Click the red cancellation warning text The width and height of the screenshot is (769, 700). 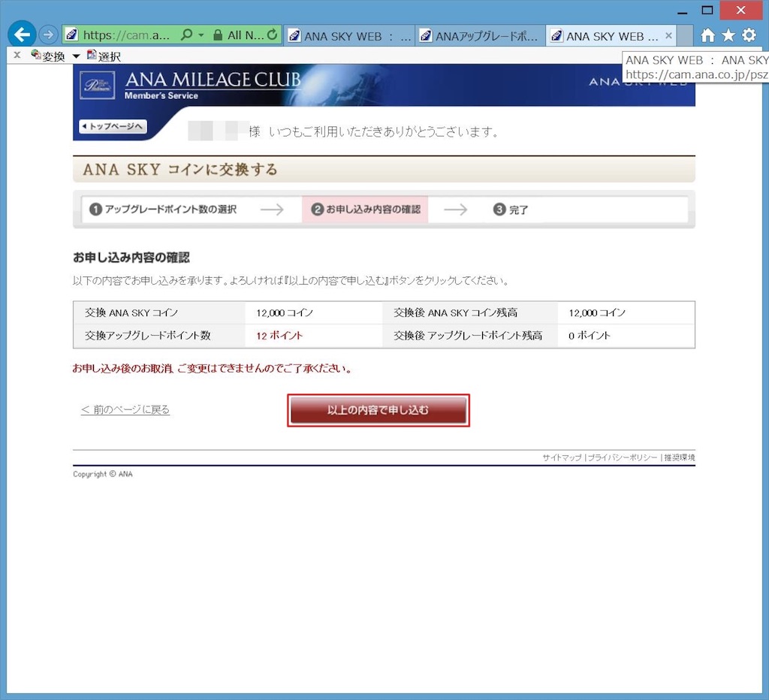pos(213,368)
